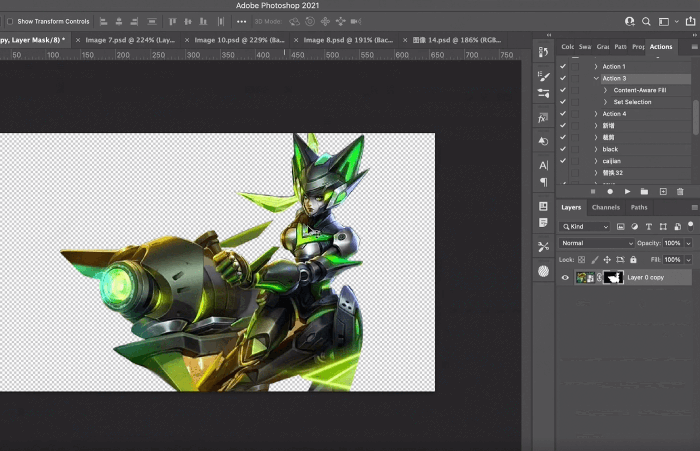Viewport: 700px width, 451px height.
Task: Click the Align Left Edges icon
Action: tap(104, 21)
